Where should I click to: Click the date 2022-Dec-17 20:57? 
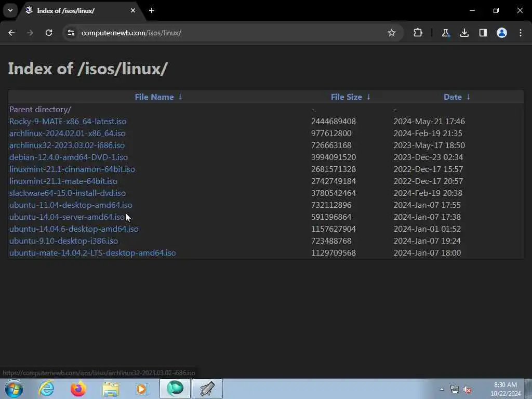428,181
